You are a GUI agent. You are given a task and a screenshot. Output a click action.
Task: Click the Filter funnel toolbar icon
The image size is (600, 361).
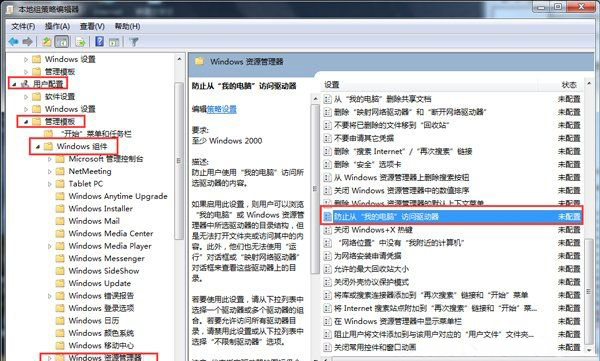pyautogui.click(x=134, y=41)
